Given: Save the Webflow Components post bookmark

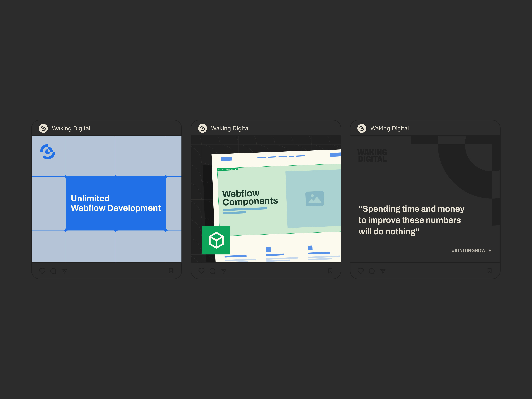Looking at the screenshot, I should click(x=330, y=271).
